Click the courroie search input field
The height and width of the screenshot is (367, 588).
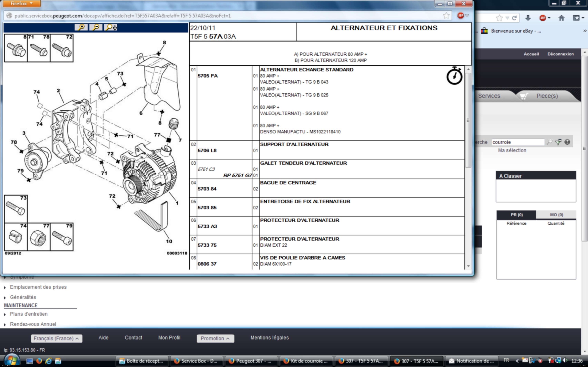pyautogui.click(x=517, y=142)
